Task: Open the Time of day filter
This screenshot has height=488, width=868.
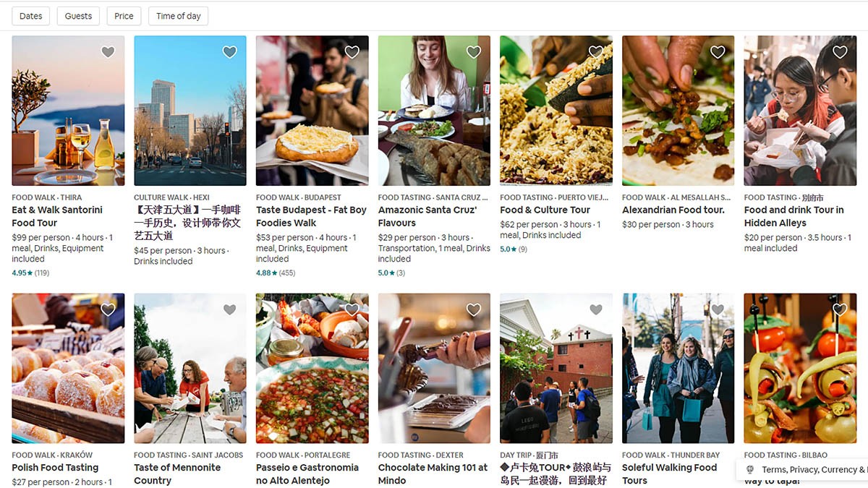Action: [x=179, y=16]
